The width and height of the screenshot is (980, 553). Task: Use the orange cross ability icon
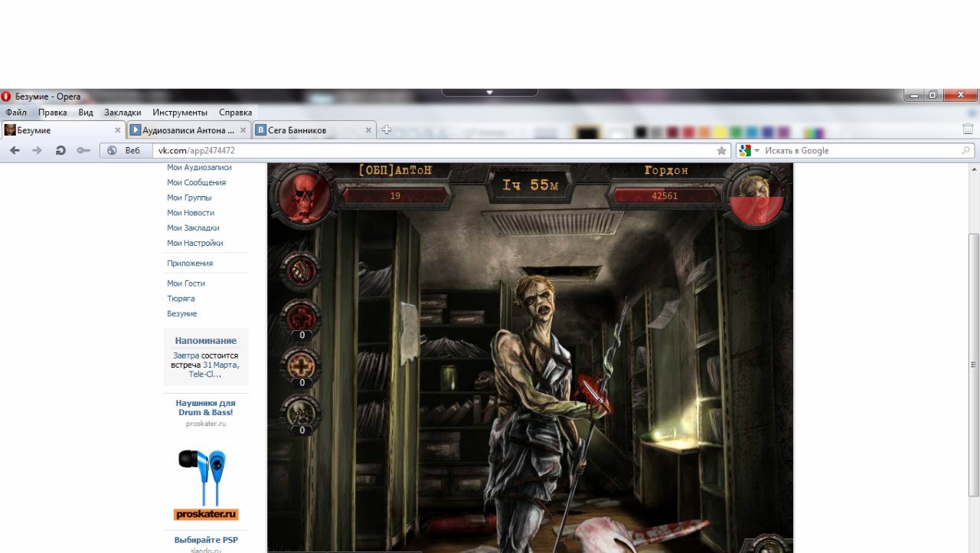(301, 365)
